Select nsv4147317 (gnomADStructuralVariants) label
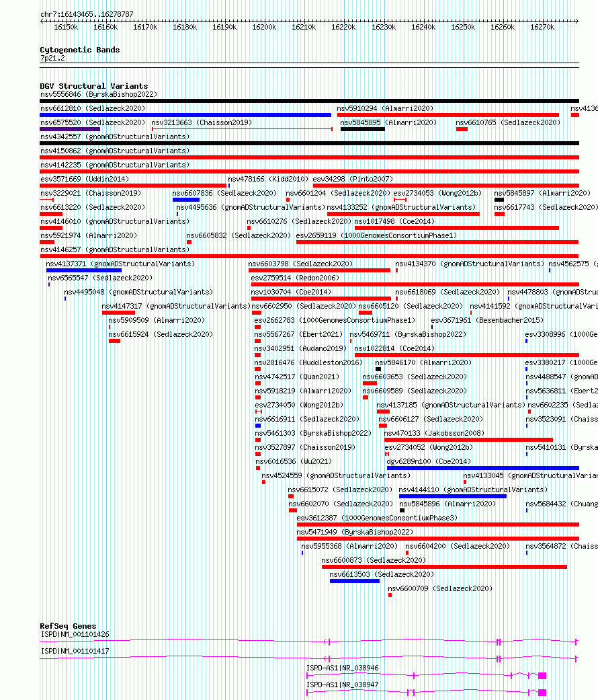 (x=176, y=306)
